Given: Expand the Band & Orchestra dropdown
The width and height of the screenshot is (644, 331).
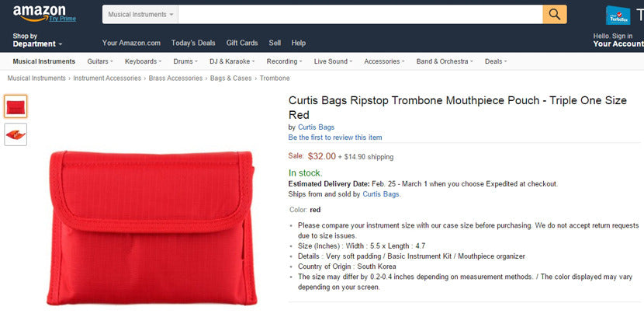Looking at the screenshot, I should [x=445, y=61].
